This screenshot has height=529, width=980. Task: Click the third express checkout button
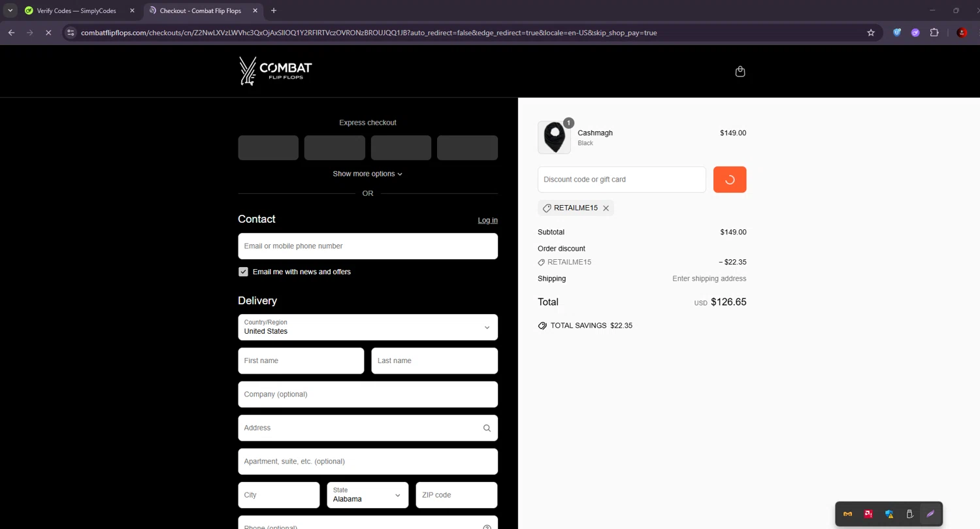click(401, 148)
